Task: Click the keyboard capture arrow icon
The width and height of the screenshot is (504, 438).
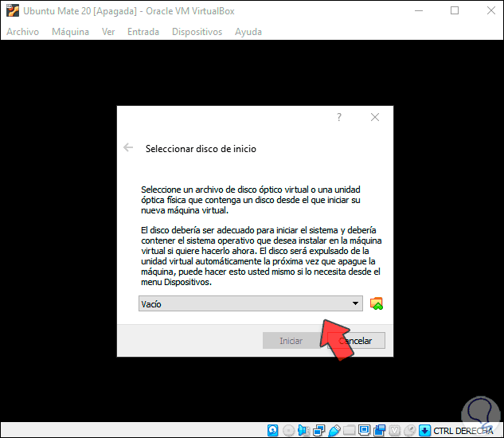Action: point(425,430)
